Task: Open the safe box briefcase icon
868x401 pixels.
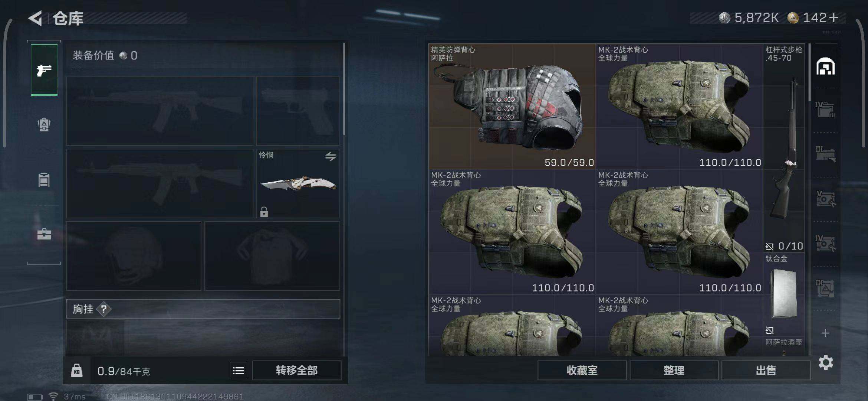Action: point(44,234)
